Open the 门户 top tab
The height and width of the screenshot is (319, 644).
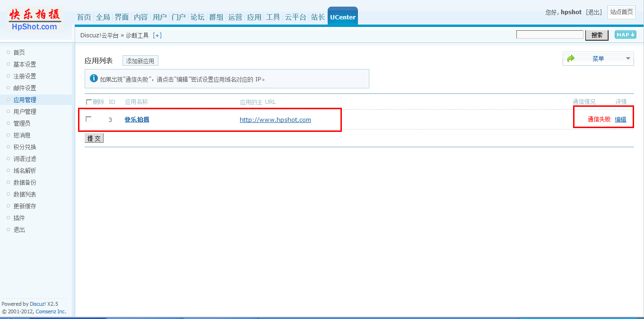(178, 17)
